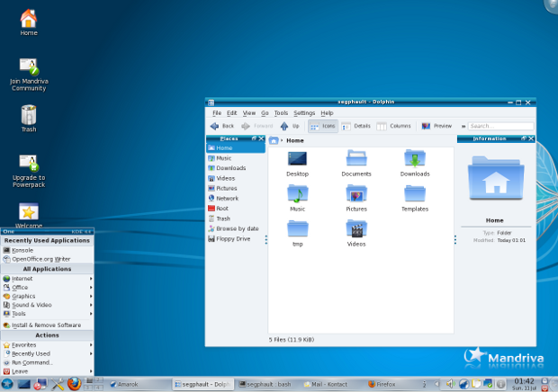This screenshot has width=558, height=392.
Task: Open the Videos folder icon in file view
Action: click(x=356, y=234)
